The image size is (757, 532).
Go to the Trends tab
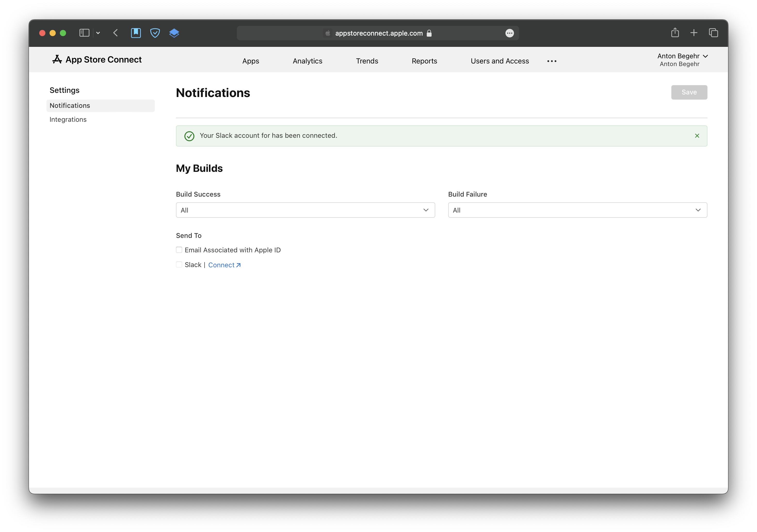(367, 61)
